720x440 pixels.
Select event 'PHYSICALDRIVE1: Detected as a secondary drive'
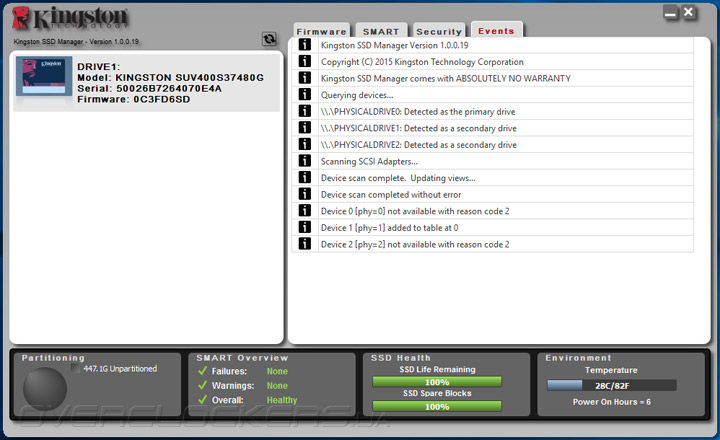419,128
